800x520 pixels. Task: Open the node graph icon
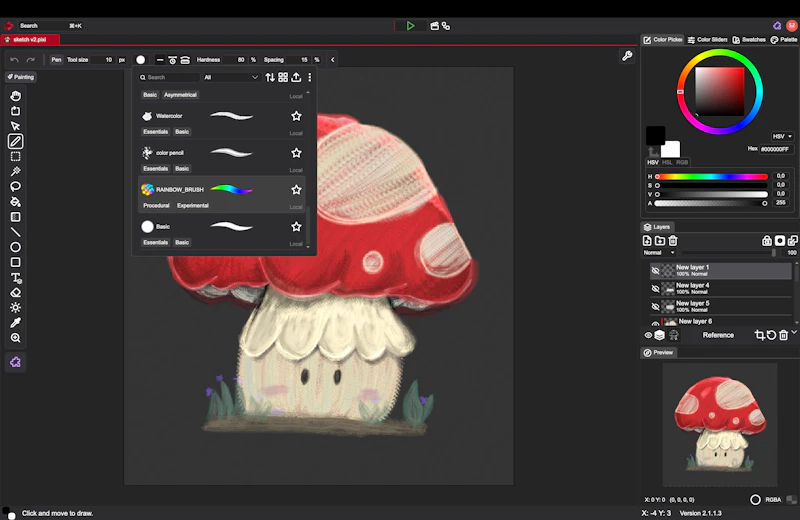(x=446, y=26)
